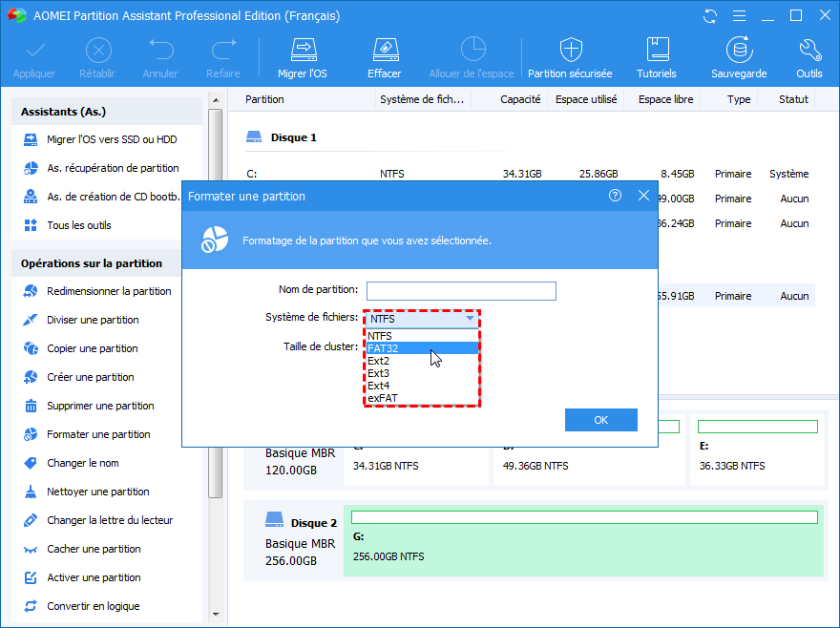
Task: Choose Changer le nom
Action: click(x=71, y=463)
